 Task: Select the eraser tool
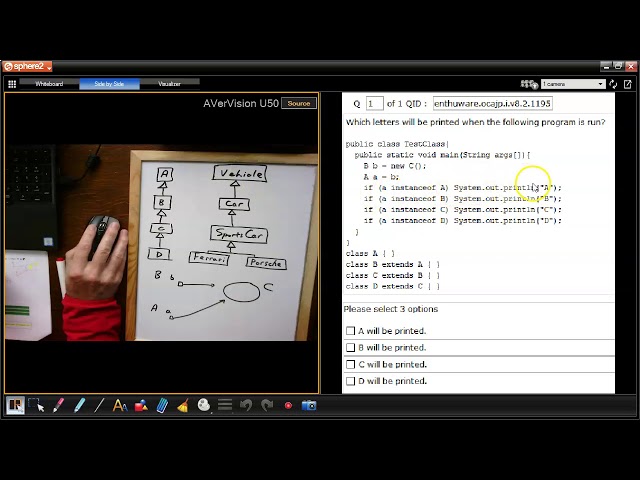pos(162,405)
